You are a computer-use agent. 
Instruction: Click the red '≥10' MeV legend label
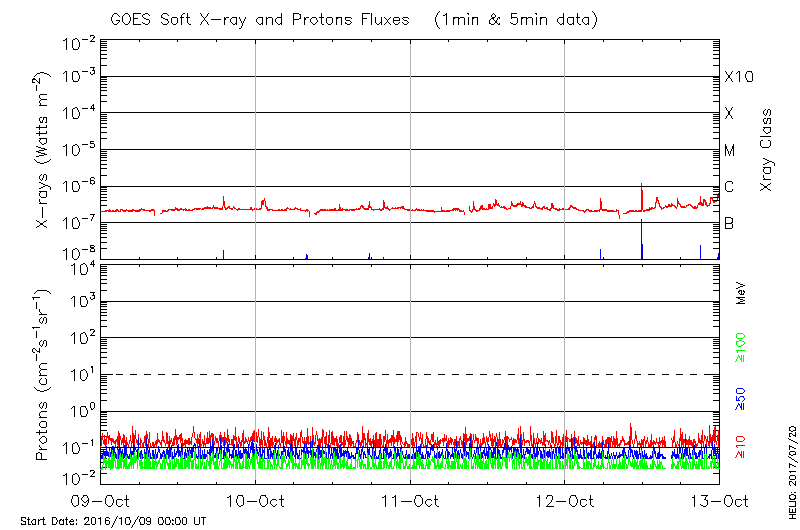tap(741, 445)
